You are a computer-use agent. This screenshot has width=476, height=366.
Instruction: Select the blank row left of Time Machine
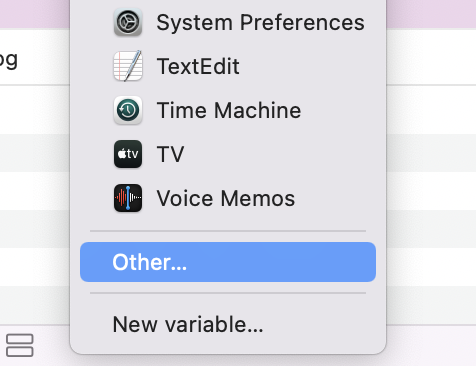point(35,110)
